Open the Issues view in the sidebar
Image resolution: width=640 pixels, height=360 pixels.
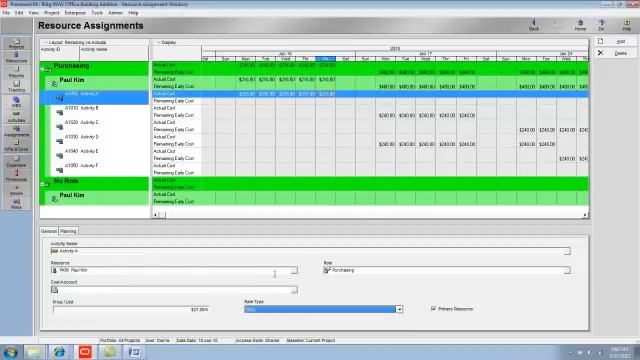click(x=16, y=190)
